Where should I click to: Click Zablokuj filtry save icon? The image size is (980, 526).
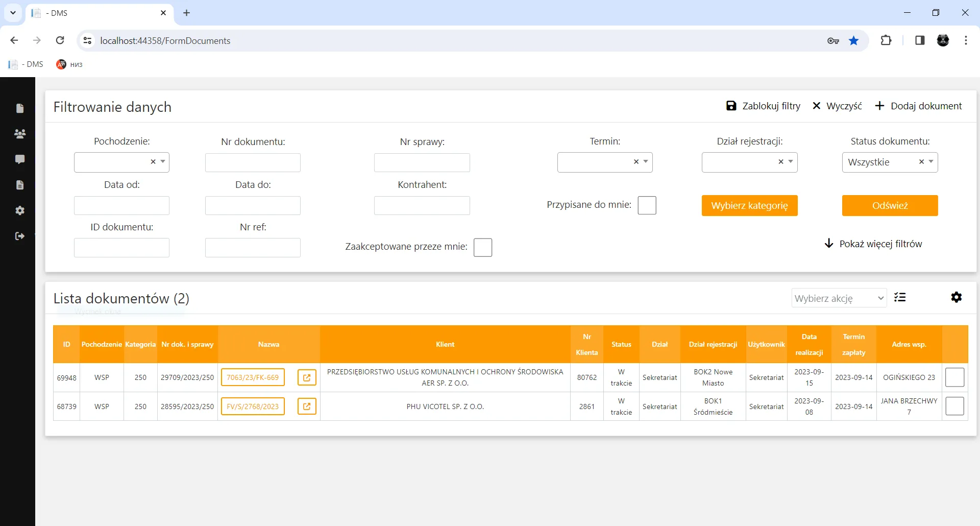point(731,106)
